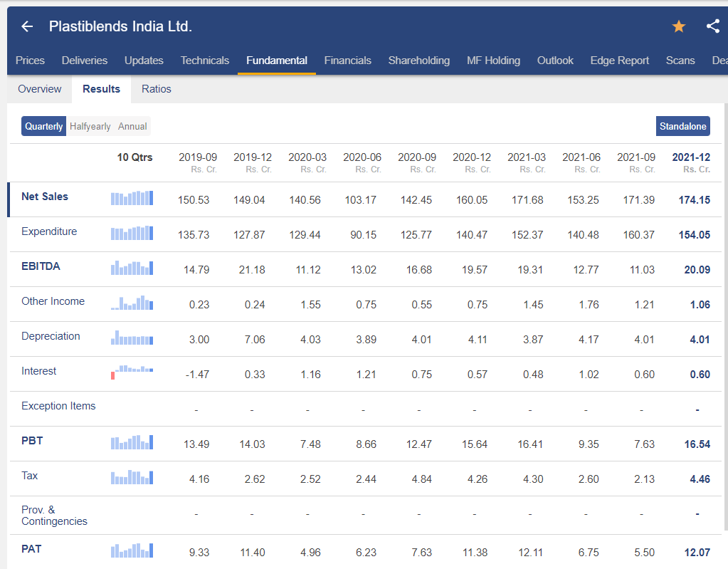Open the Scans tab

point(680,61)
